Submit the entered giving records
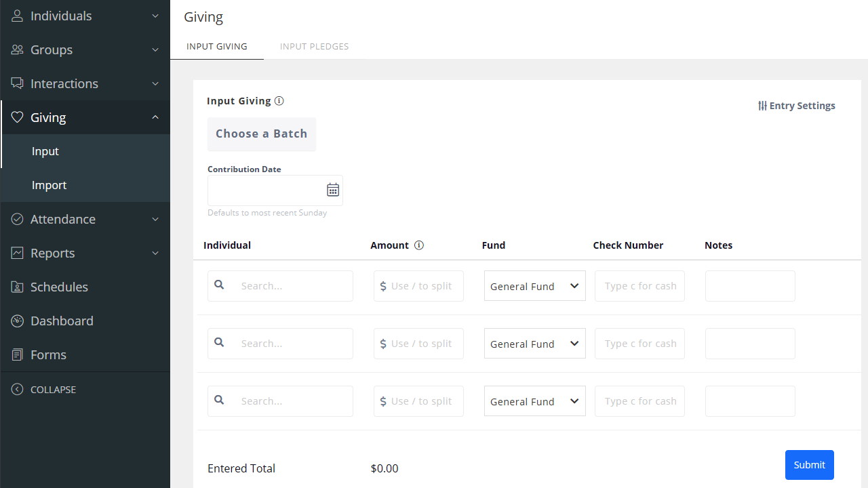Screen dimensions: 868x488 (809, 465)
